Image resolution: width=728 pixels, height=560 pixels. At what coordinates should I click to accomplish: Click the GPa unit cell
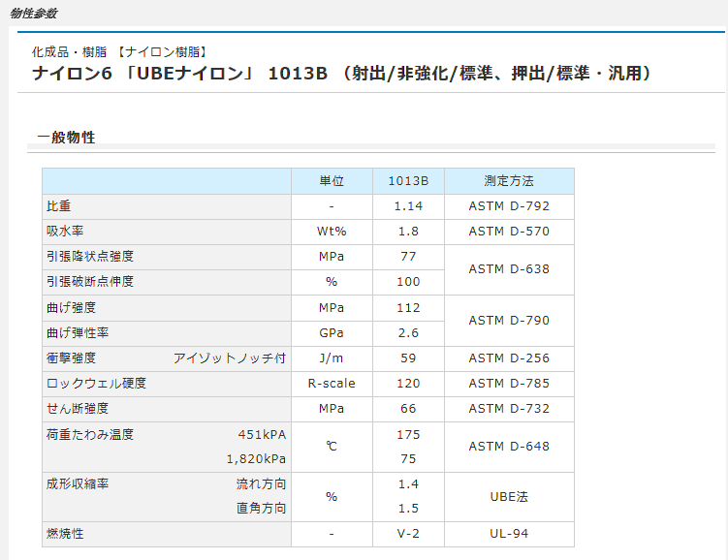332,332
